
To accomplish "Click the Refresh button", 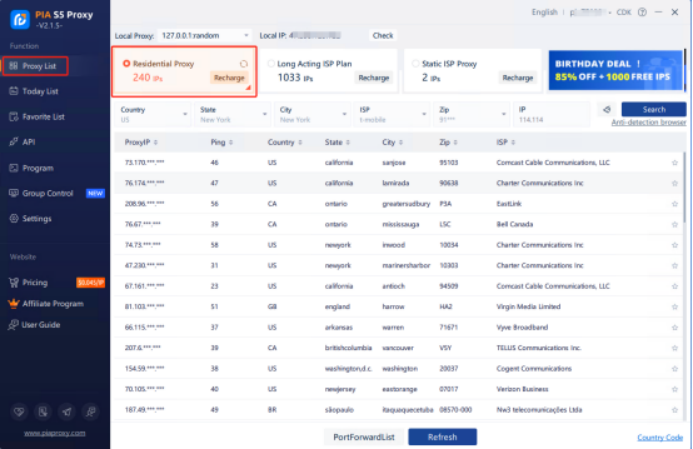I will point(442,437).
